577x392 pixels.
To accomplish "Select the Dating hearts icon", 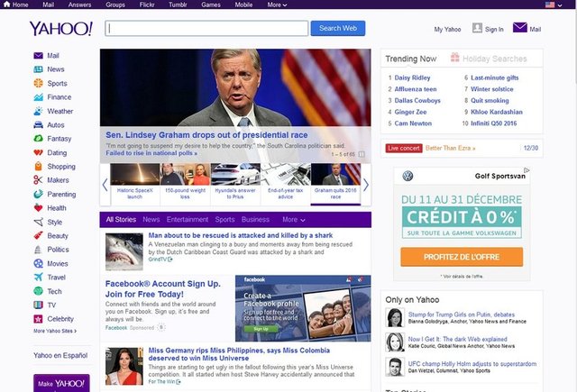I will pyautogui.click(x=38, y=152).
